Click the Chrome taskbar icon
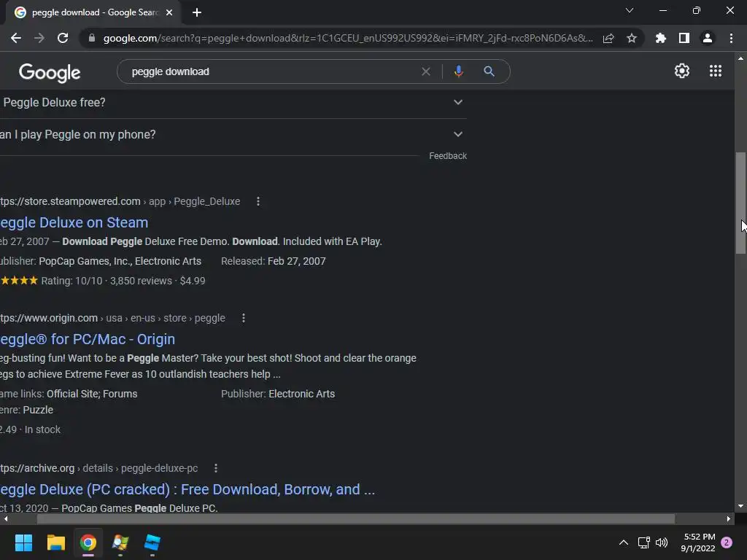 [88, 542]
